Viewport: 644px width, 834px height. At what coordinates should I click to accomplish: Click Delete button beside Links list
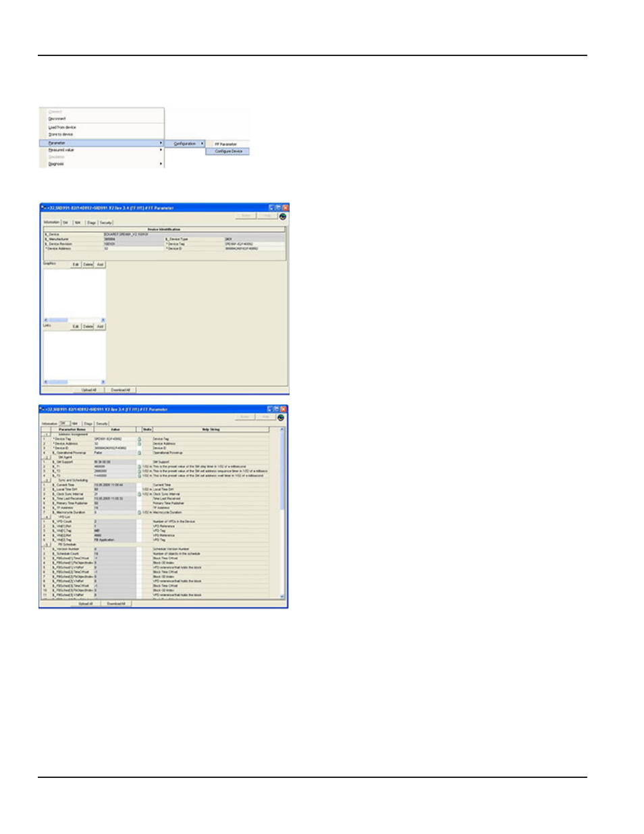88,326
